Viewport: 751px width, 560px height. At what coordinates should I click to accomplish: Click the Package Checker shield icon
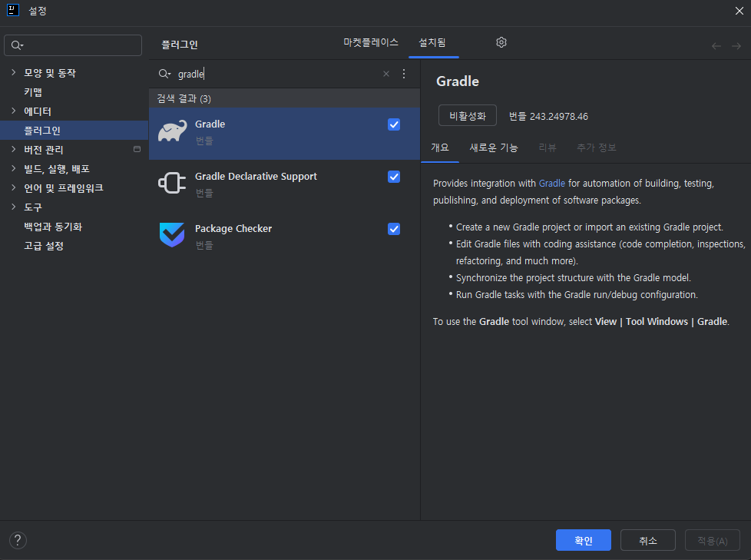coord(172,235)
